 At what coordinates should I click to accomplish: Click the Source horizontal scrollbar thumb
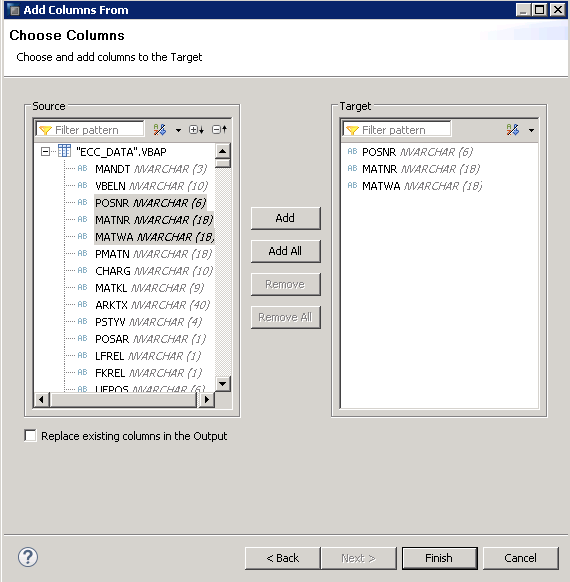click(123, 399)
